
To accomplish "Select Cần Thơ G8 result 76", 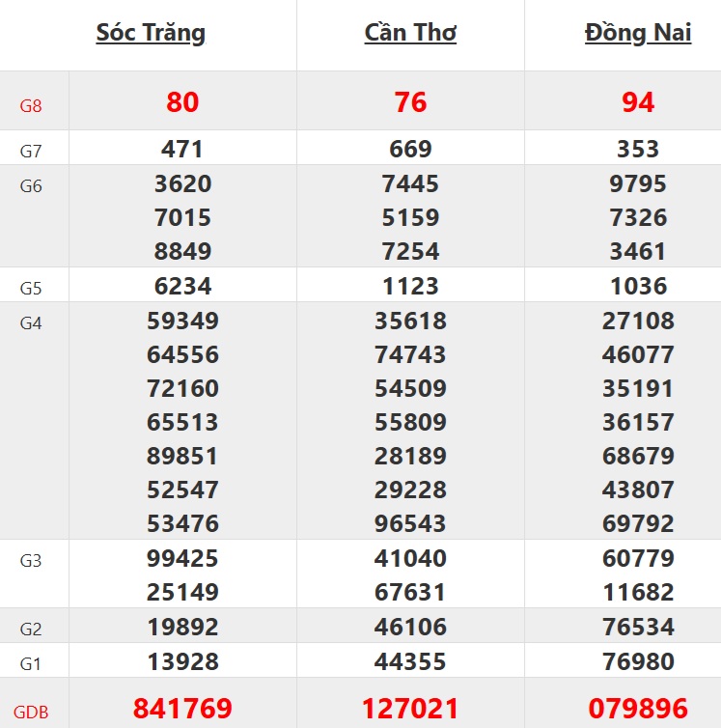I will click(x=410, y=101).
